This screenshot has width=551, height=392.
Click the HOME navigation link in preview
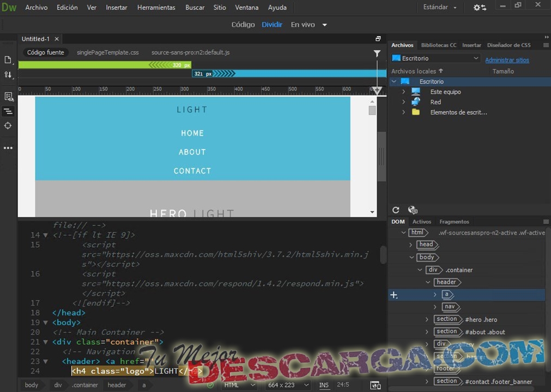click(192, 133)
